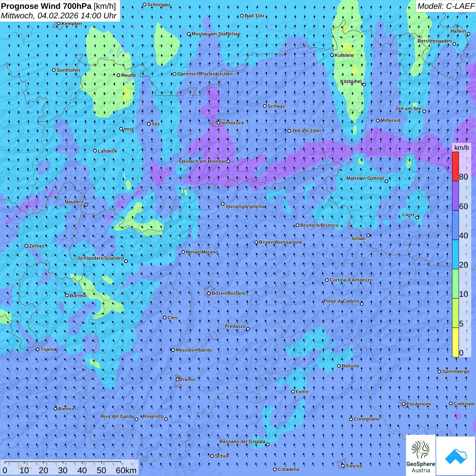476x476 pixels.
Task: Click the 'Sterzing/Vipiteno' label
Action: pos(245,206)
